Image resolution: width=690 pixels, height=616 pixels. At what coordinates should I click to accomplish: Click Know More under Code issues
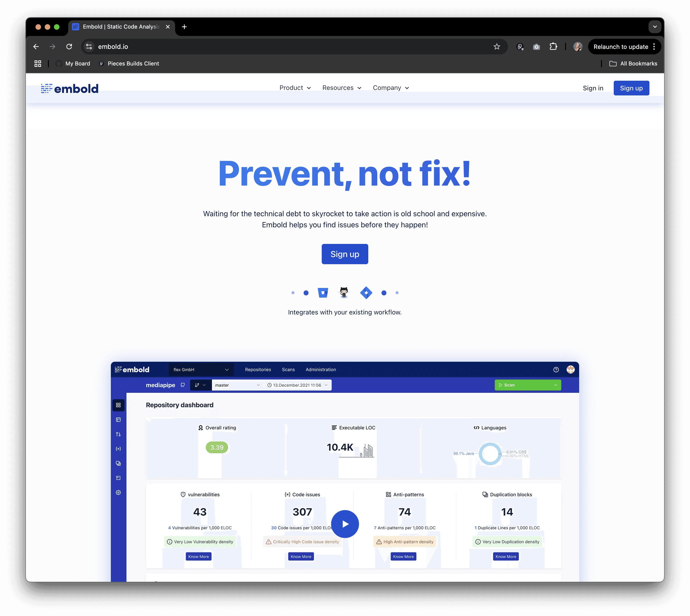coord(301,557)
